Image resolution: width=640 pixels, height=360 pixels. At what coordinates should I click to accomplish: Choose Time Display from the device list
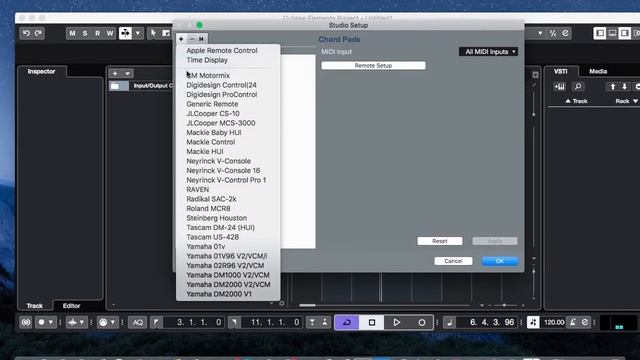click(x=207, y=60)
